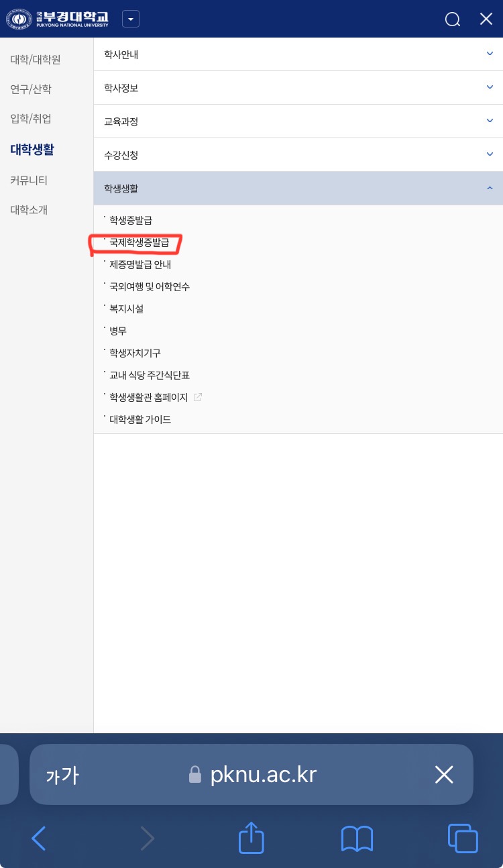Open the 학생생활관 홈페이지 link

(x=149, y=397)
